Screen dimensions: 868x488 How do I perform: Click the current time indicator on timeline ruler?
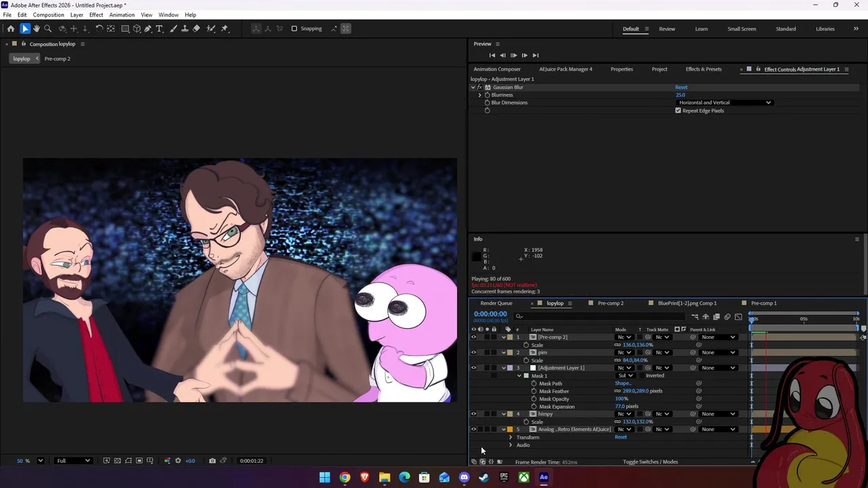pos(751,319)
